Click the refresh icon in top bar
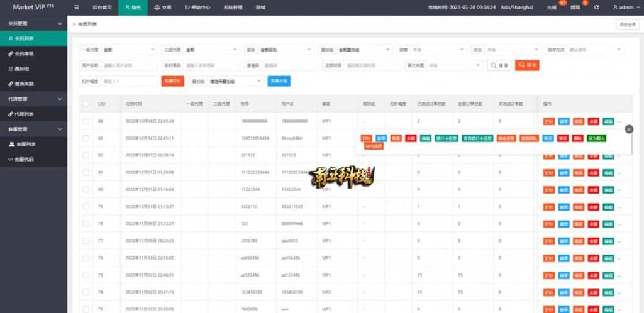 point(596,8)
